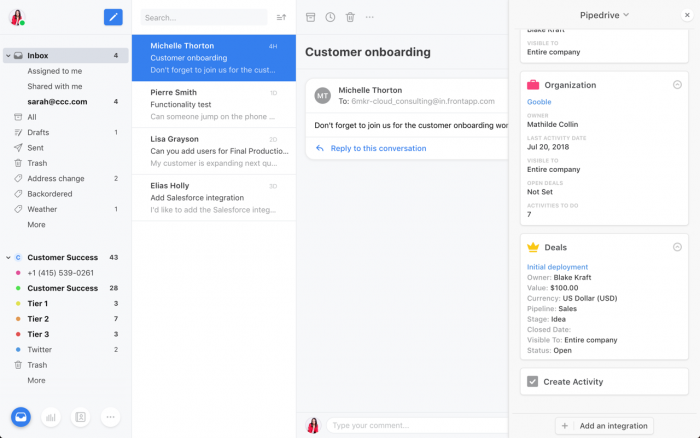
Task: Open Lisa Grayson's conversation
Action: [x=214, y=151]
